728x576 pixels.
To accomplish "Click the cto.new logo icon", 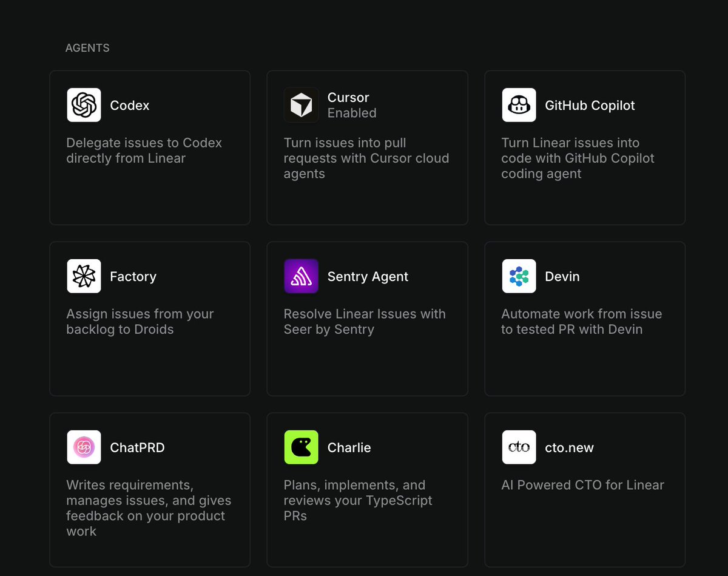I will (x=519, y=447).
